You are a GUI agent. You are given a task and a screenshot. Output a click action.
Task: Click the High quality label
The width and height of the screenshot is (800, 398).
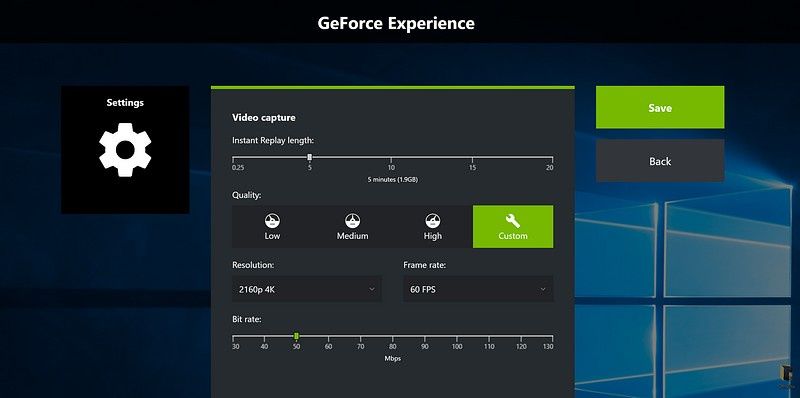[x=433, y=236]
